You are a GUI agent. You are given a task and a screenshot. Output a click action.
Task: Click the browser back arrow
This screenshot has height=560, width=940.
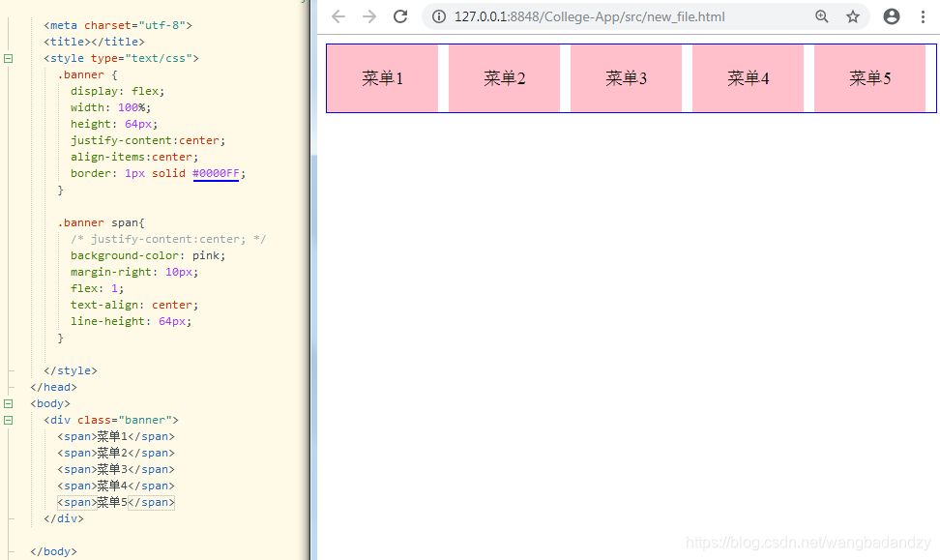click(x=337, y=16)
